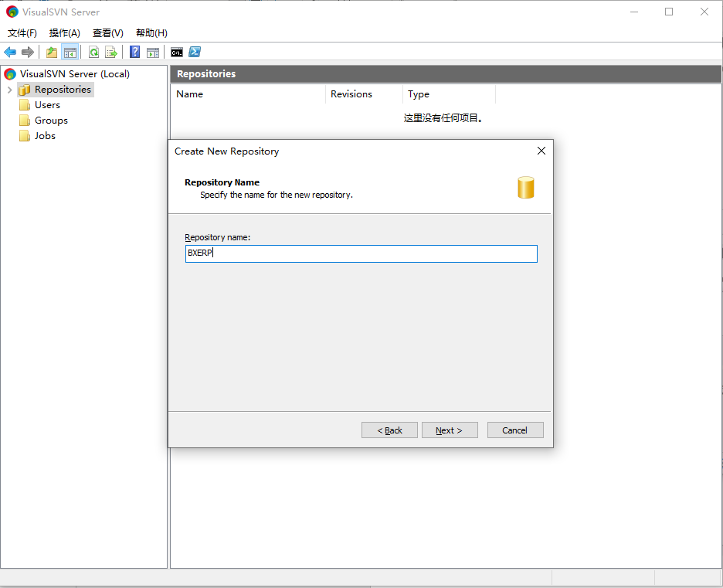Click the VisualSVN Server title bar logo

(x=12, y=12)
